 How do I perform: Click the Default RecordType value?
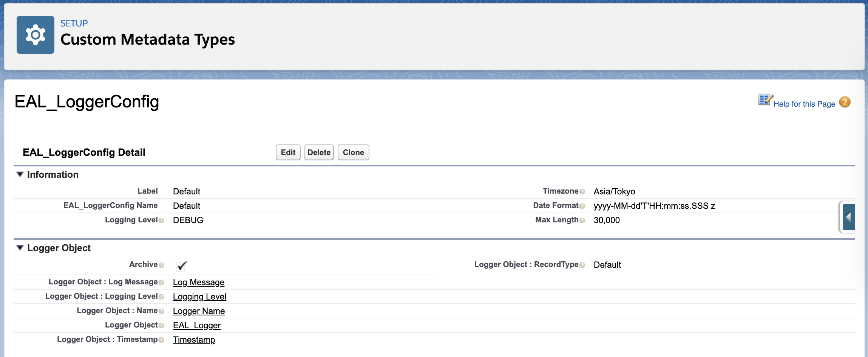tap(607, 265)
